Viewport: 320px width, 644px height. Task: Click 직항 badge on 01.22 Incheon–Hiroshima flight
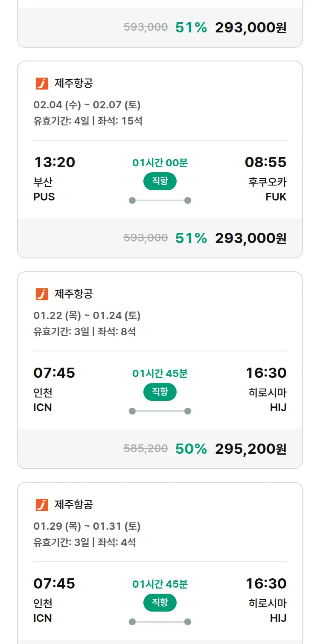pos(160,392)
